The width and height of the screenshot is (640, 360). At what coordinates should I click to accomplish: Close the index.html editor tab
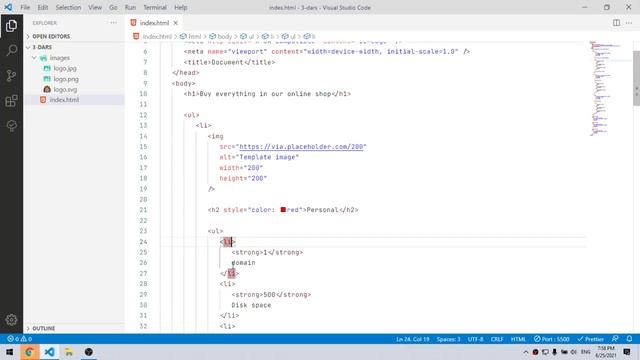[176, 23]
